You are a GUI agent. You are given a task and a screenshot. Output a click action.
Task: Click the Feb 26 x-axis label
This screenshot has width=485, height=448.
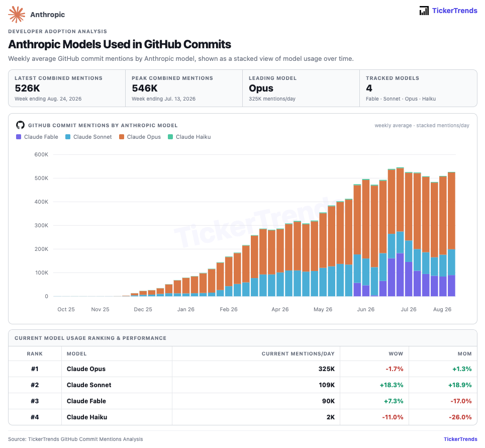click(229, 309)
